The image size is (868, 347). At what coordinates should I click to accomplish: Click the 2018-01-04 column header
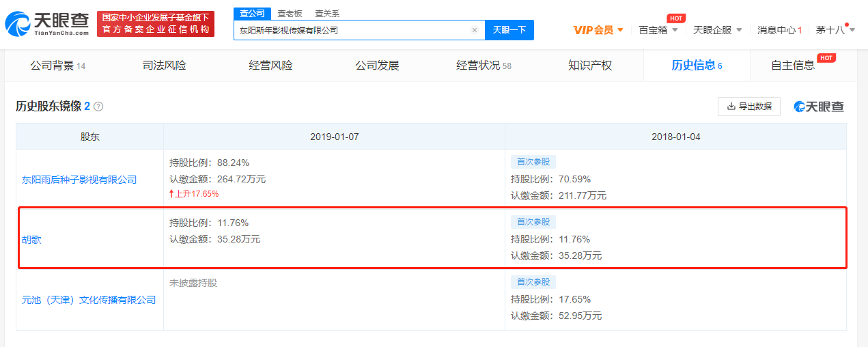tap(675, 137)
